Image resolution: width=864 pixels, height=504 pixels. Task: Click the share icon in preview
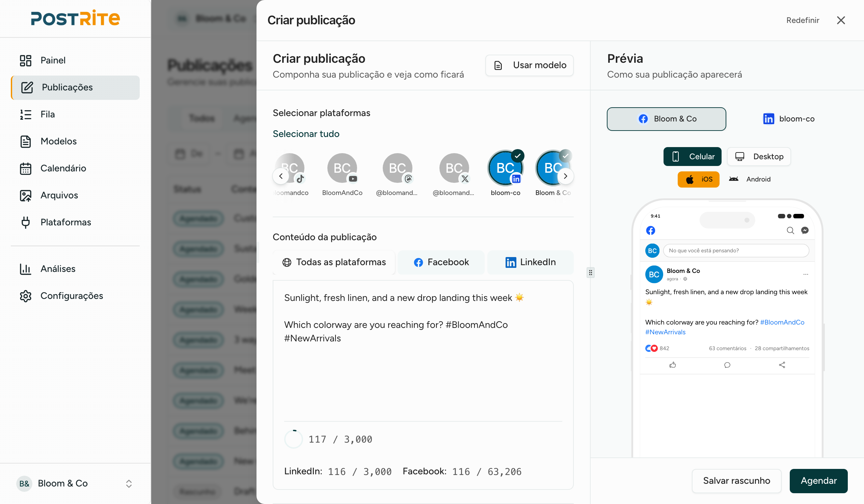(x=782, y=365)
